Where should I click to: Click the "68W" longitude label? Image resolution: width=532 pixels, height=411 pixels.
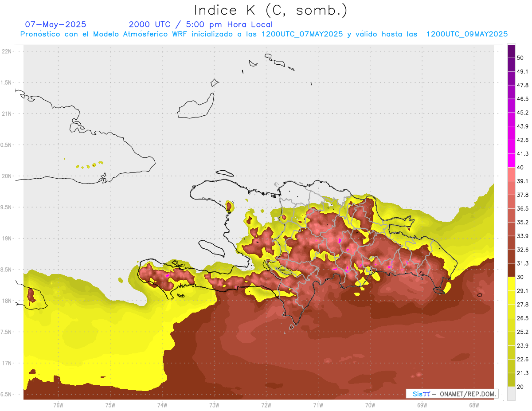[474, 405]
